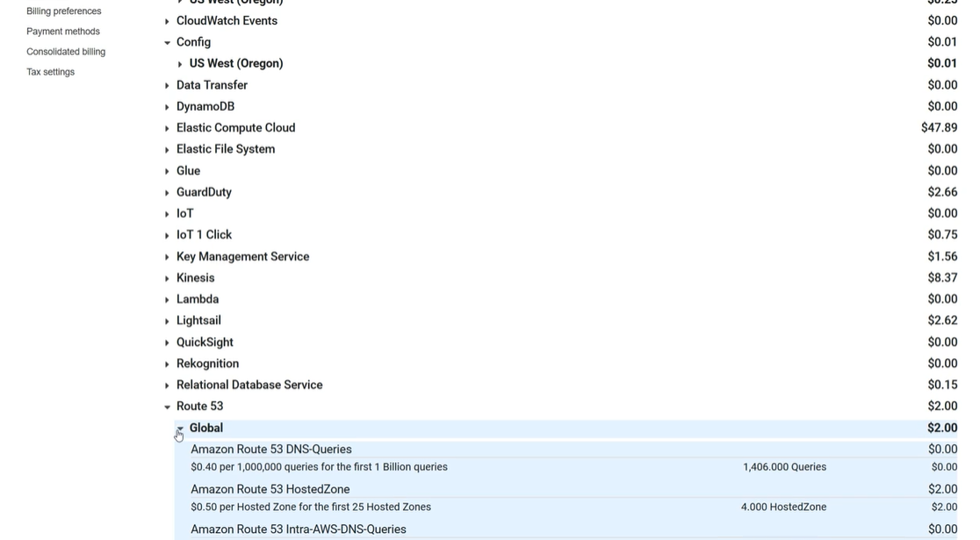
Task: Expand US West (Oregon) under Config
Action: [x=180, y=64]
